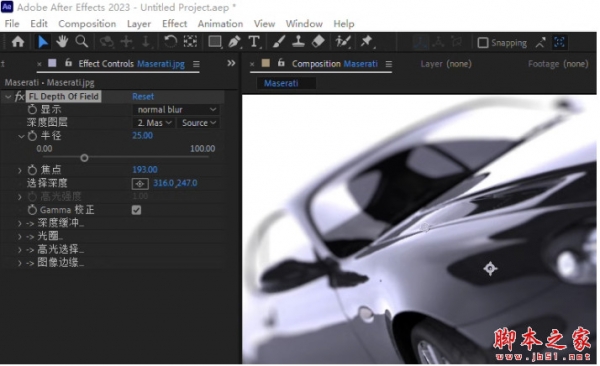
Task: Select the Rectangle shape tool
Action: 215,42
